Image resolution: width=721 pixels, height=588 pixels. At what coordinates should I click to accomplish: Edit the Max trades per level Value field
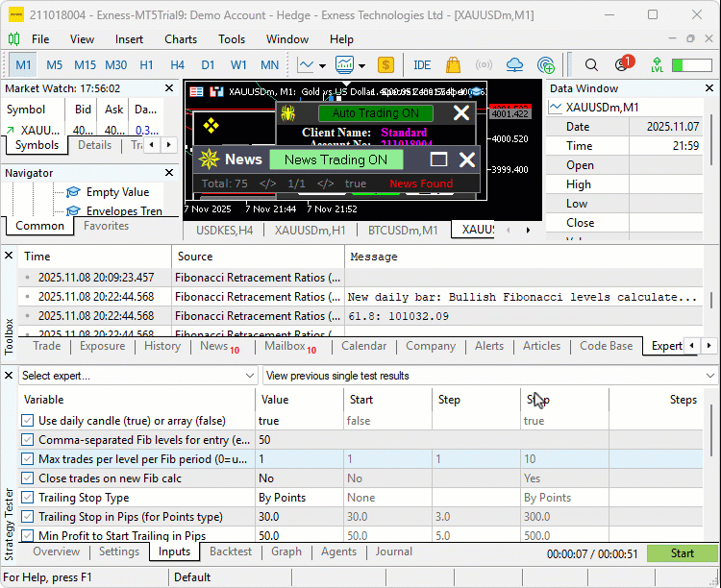pos(297,459)
